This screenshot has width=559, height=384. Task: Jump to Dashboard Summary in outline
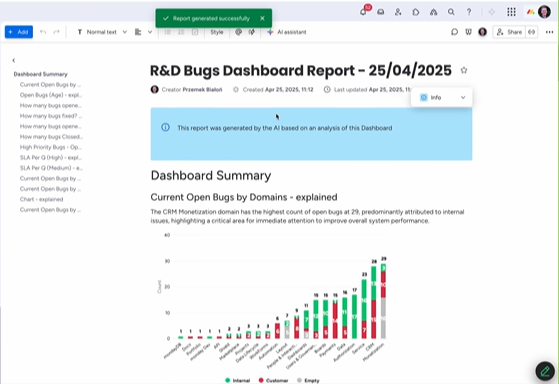coord(41,74)
